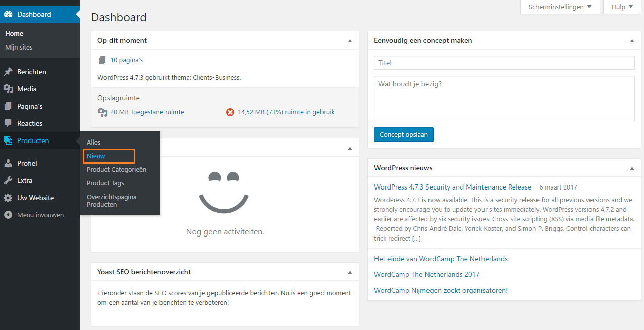Collapse the WordPress nieuws panel
The height and width of the screenshot is (330, 644).
coord(632,168)
